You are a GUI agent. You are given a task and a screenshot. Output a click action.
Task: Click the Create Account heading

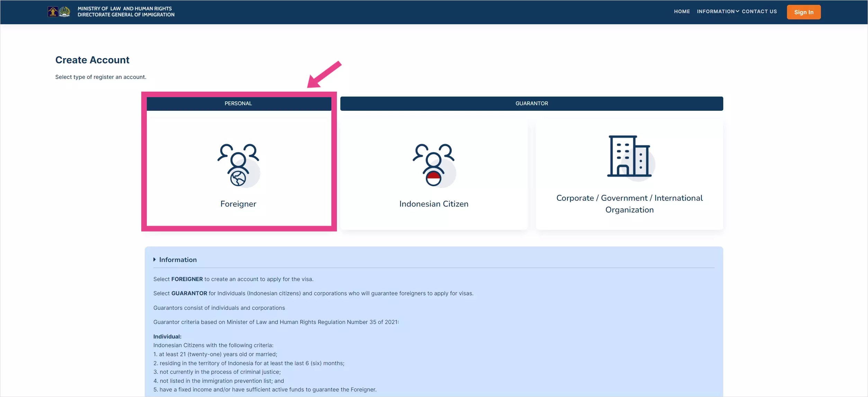pyautogui.click(x=92, y=60)
